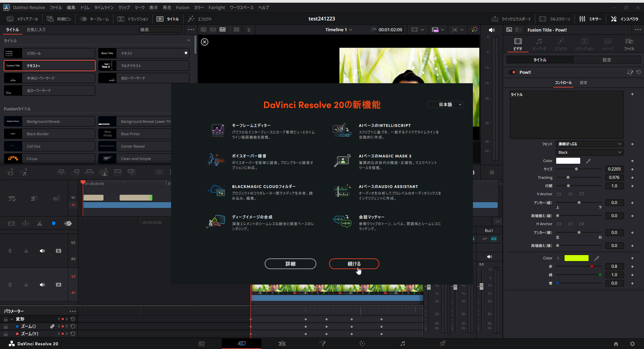
Task: Click the 続ける button in the new features dialog
Action: tap(354, 264)
